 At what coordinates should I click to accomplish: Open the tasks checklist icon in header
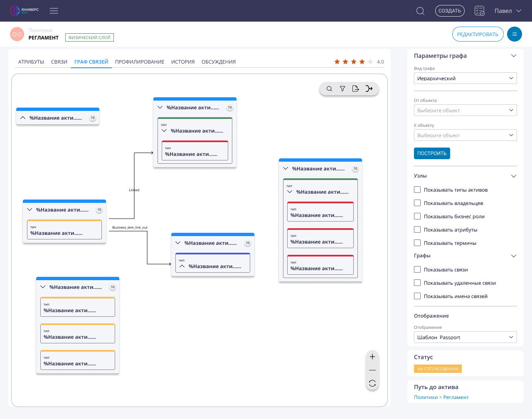(480, 11)
